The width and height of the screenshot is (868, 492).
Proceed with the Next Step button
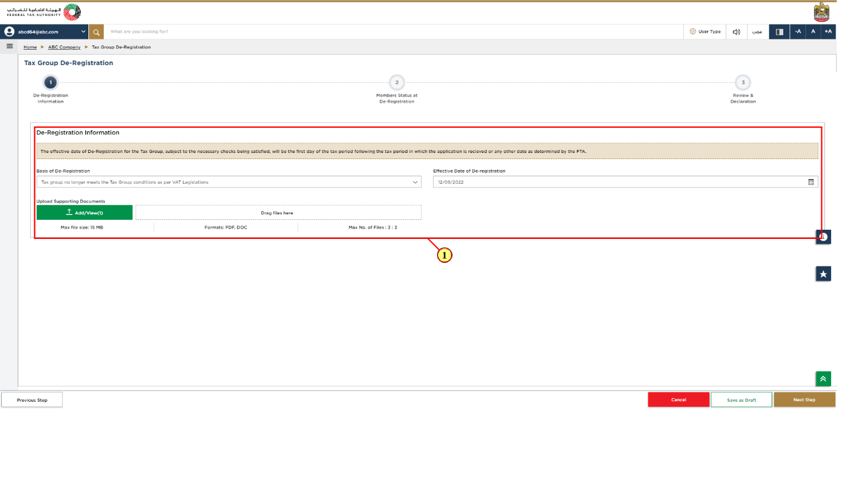pyautogui.click(x=804, y=400)
